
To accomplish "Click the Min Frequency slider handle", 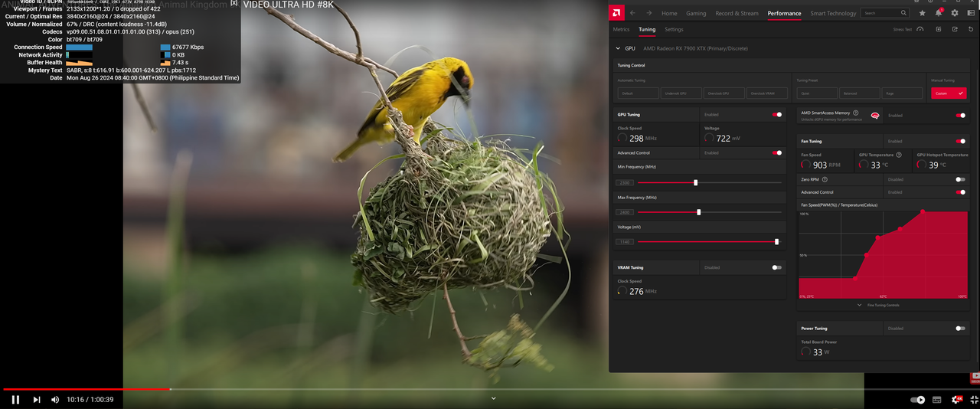I will click(695, 182).
